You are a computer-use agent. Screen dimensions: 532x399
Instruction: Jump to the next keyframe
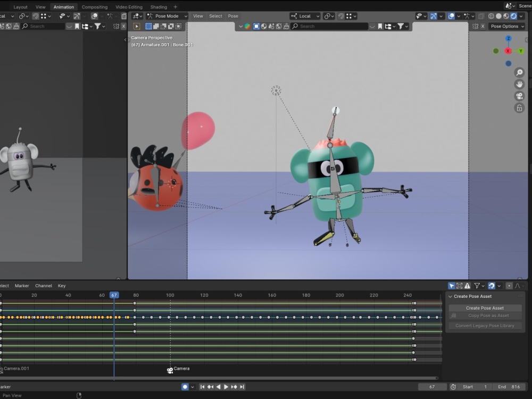(x=234, y=387)
